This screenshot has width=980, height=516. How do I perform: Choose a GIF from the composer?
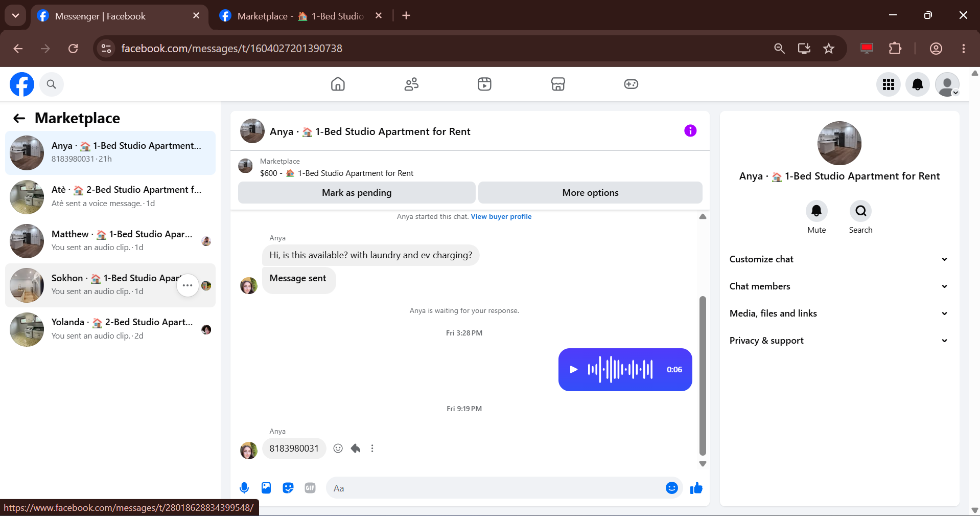coord(310,488)
